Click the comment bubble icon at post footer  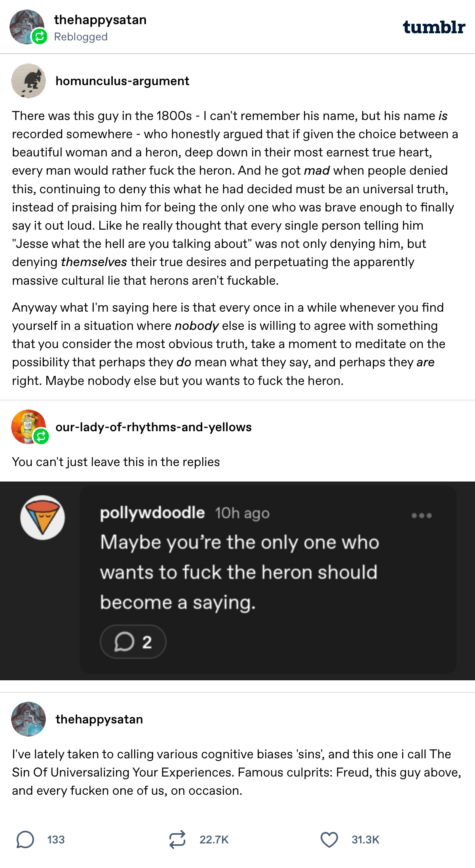coord(25,839)
